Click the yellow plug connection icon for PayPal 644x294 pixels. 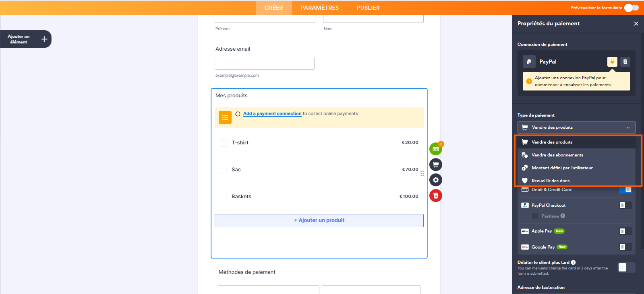[612, 62]
